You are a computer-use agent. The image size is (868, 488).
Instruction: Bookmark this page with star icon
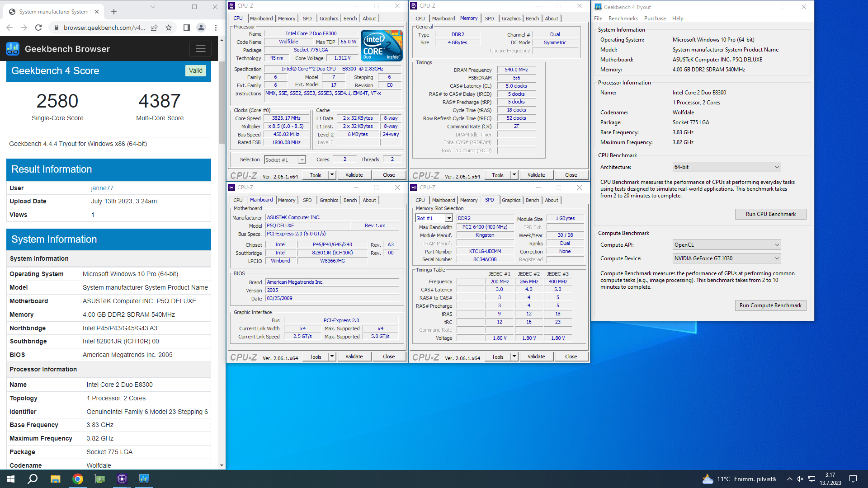169,28
